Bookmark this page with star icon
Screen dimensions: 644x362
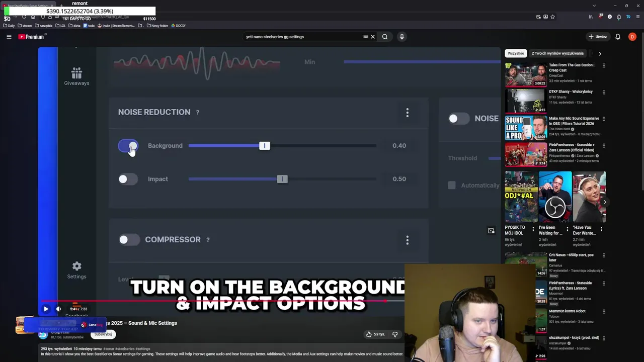tap(552, 17)
